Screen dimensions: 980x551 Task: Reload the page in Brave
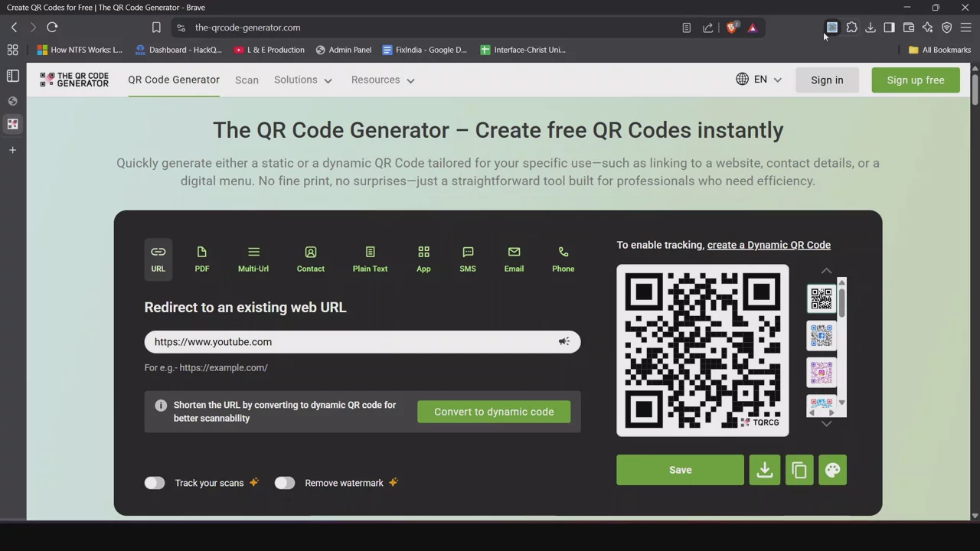52,28
